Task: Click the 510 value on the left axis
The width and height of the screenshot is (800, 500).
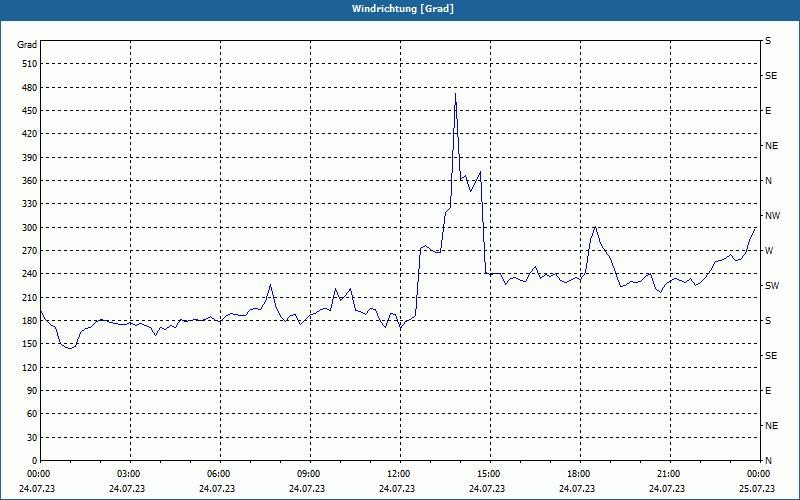Action: point(30,64)
